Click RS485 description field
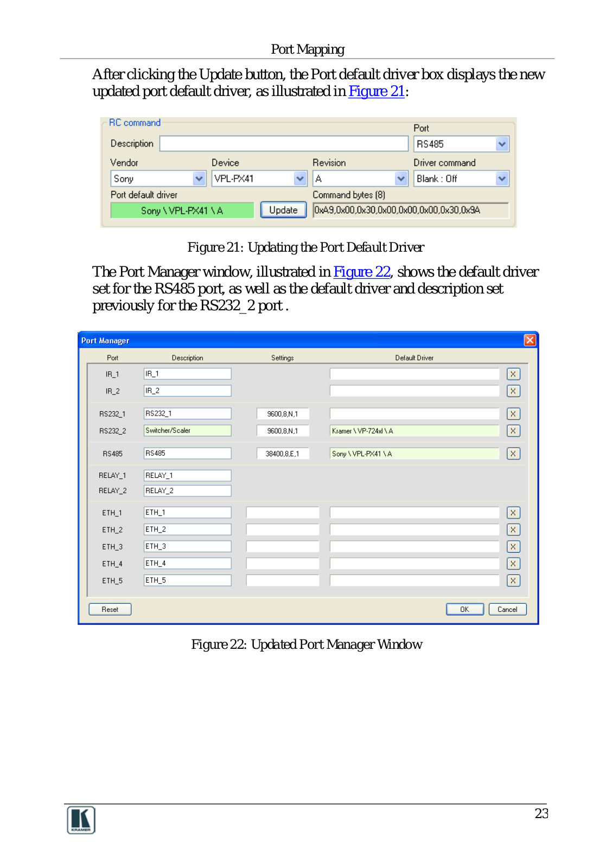The image size is (612, 868). [187, 453]
